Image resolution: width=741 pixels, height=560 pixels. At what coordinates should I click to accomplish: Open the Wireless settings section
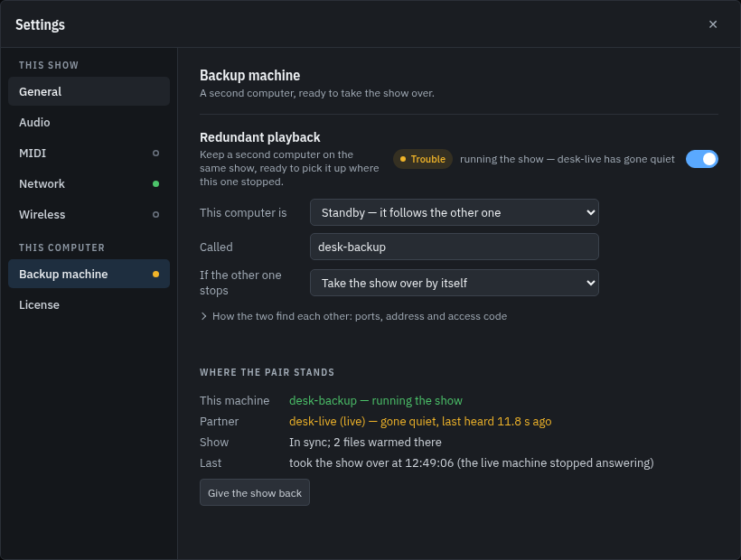pyautogui.click(x=89, y=214)
